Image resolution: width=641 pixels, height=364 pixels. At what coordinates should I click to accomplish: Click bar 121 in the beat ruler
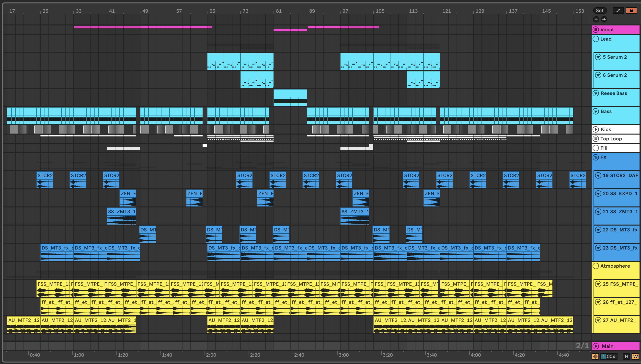coord(446,11)
